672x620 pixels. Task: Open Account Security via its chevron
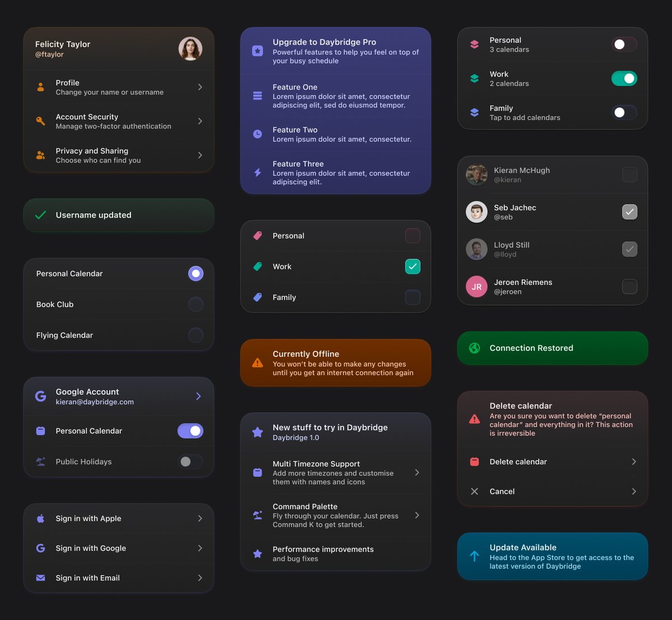(x=200, y=121)
